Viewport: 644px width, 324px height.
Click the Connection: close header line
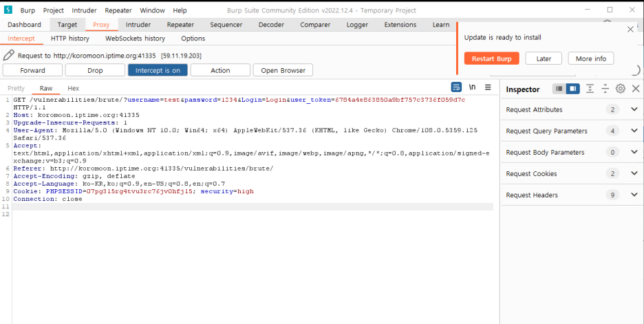tap(47, 199)
